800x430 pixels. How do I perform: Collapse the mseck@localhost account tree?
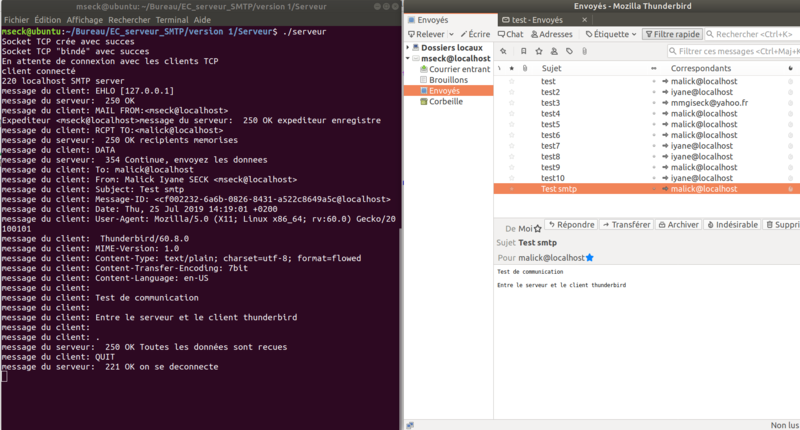(x=408, y=58)
